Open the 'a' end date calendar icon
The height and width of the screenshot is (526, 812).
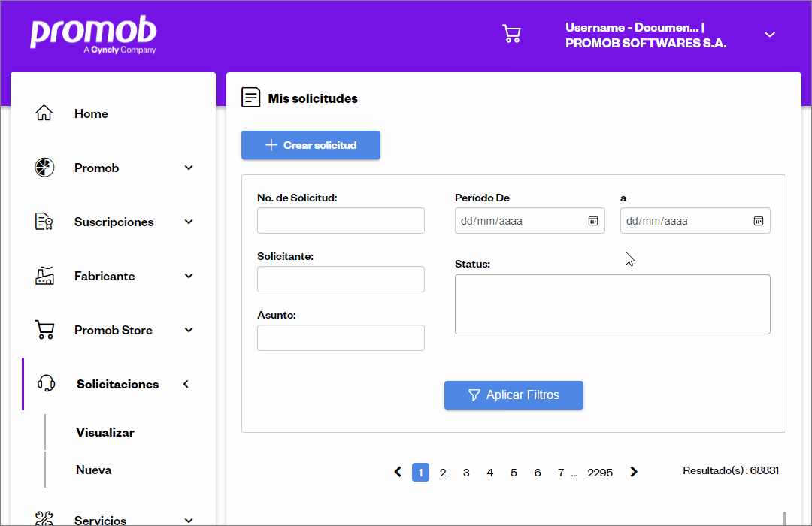pos(758,221)
